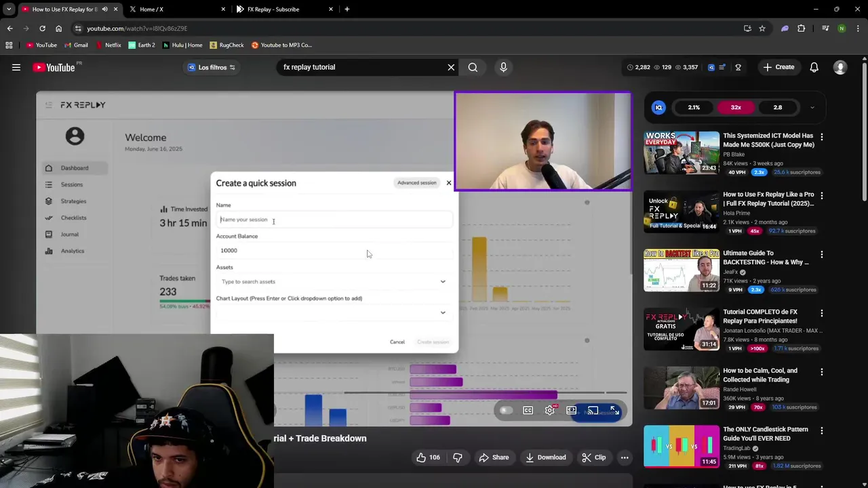Open the YouTube hamburger guide menu
Image resolution: width=868 pixels, height=488 pixels.
pos(16,67)
